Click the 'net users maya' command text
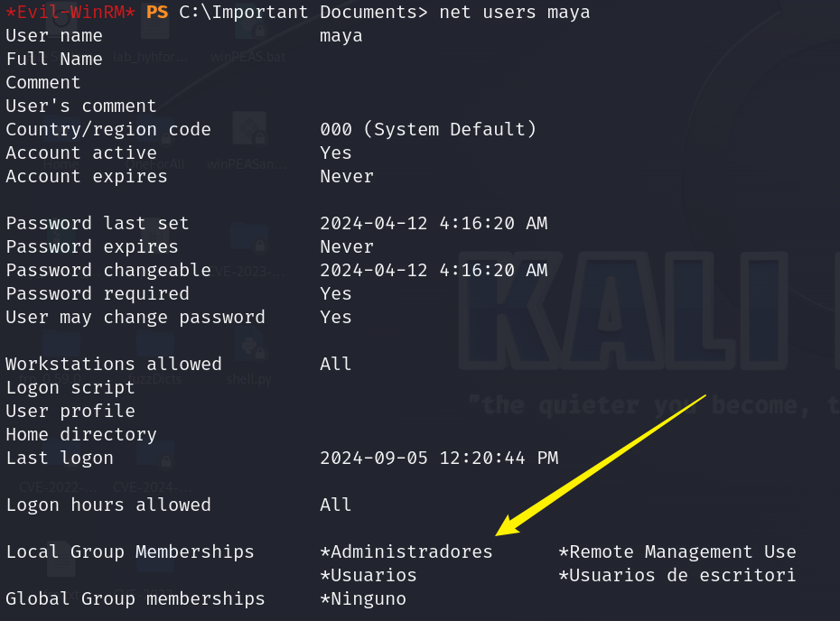 click(x=514, y=12)
